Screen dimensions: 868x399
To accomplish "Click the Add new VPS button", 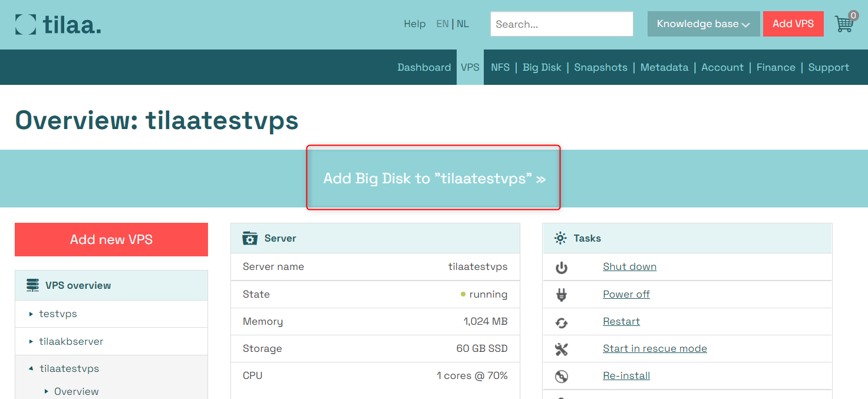I will tap(111, 239).
